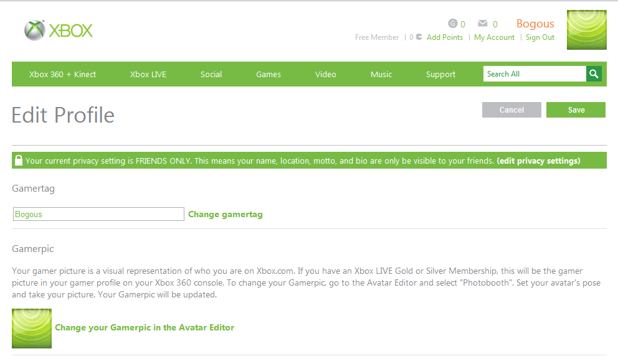The width and height of the screenshot is (618, 364).
Task: Click the Gamertag section label
Action: (33, 189)
